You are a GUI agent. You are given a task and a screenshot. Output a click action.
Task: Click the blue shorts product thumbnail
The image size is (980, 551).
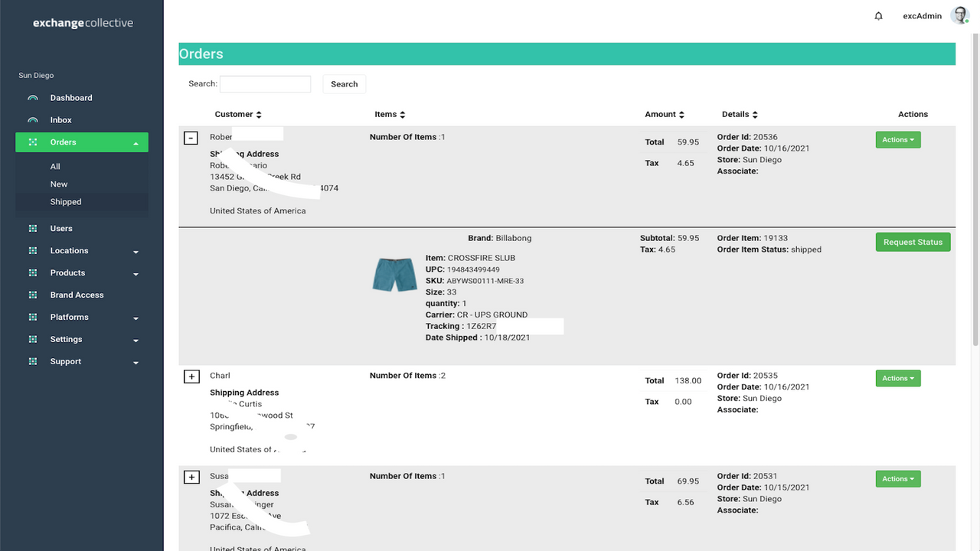(x=395, y=275)
